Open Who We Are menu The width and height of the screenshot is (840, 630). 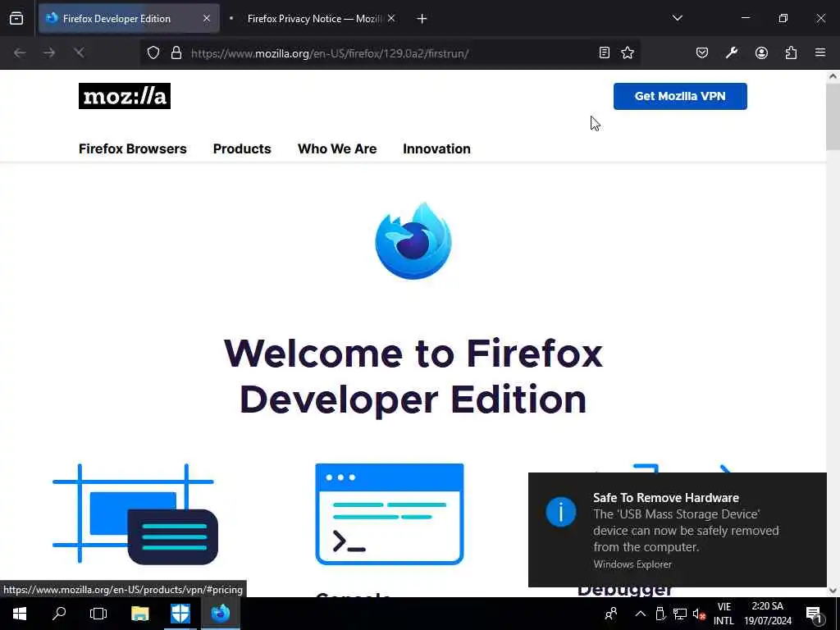[x=337, y=149]
